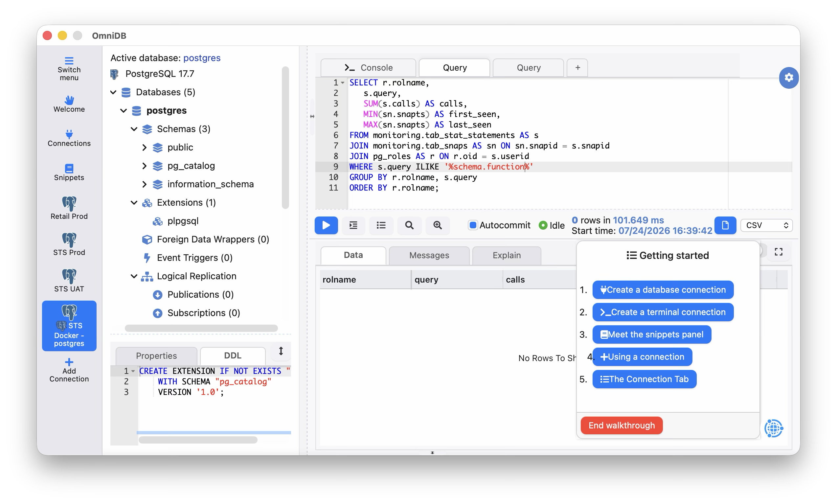Expand the information_schema node
This screenshot has width=837, height=504.
(x=145, y=184)
